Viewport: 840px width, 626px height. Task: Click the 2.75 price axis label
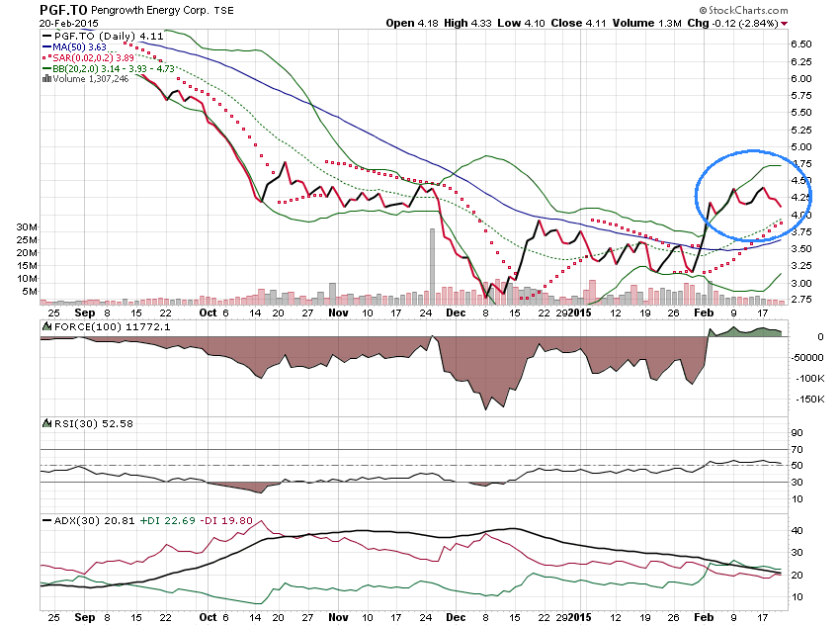pyautogui.click(x=801, y=299)
